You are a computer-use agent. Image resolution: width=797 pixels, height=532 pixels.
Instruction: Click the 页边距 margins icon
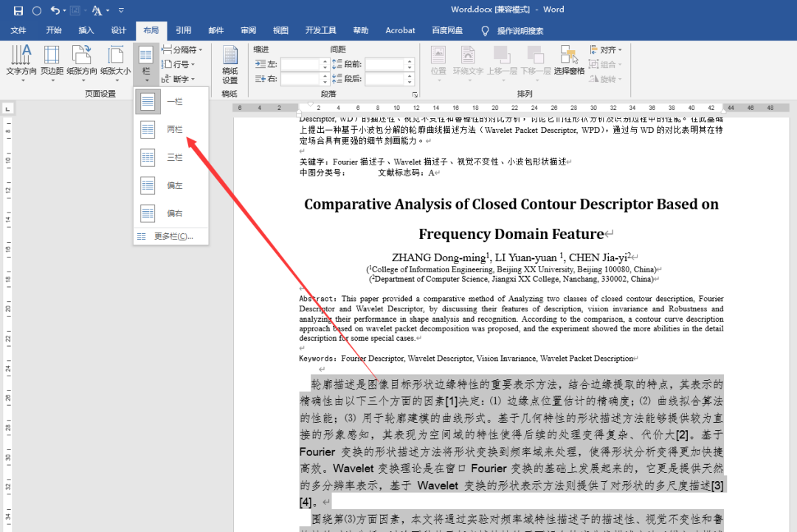tap(52, 63)
